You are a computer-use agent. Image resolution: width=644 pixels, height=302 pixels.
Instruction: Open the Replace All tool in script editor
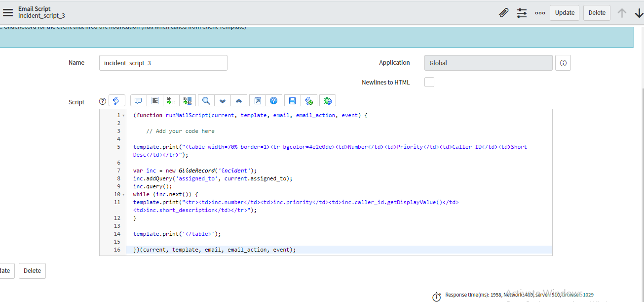[188, 101]
